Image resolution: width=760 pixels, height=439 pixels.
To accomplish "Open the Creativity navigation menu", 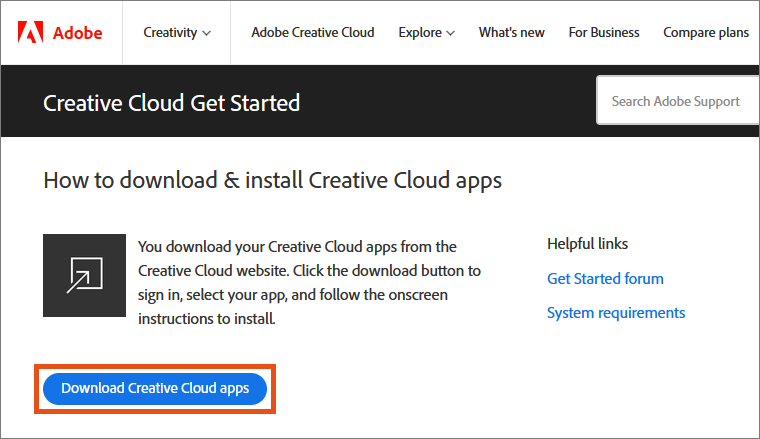I will click(170, 33).
